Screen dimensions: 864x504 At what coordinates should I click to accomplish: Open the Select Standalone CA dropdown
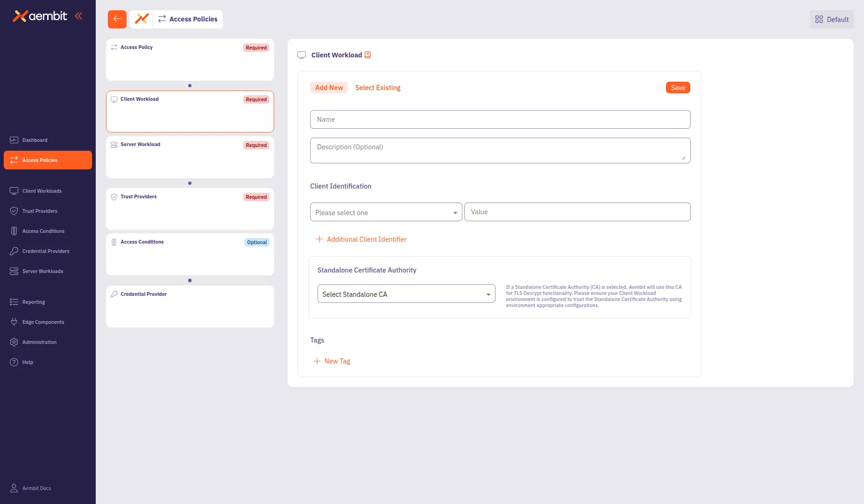click(x=405, y=294)
